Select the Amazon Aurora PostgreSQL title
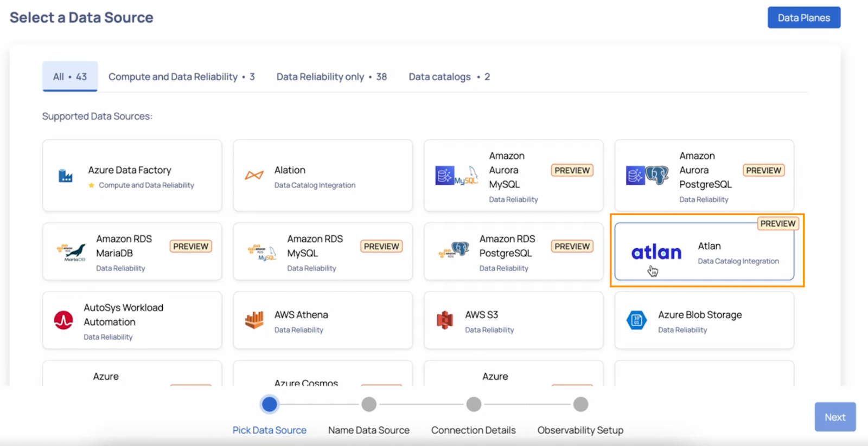The height and width of the screenshot is (446, 868). point(705,170)
